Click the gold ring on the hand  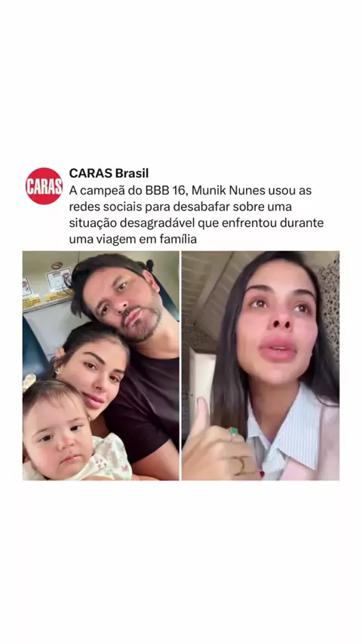click(x=241, y=465)
